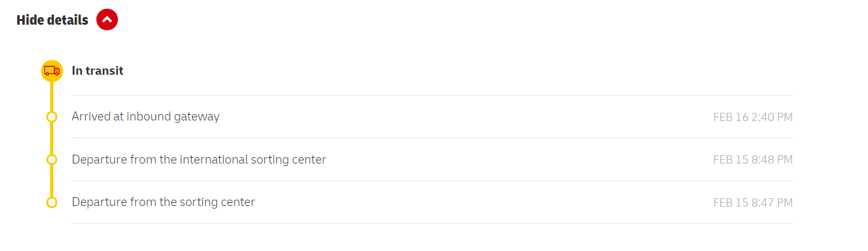Click the Arrived at inbound gateway marker circle
The height and width of the screenshot is (251, 868).
pos(52,117)
